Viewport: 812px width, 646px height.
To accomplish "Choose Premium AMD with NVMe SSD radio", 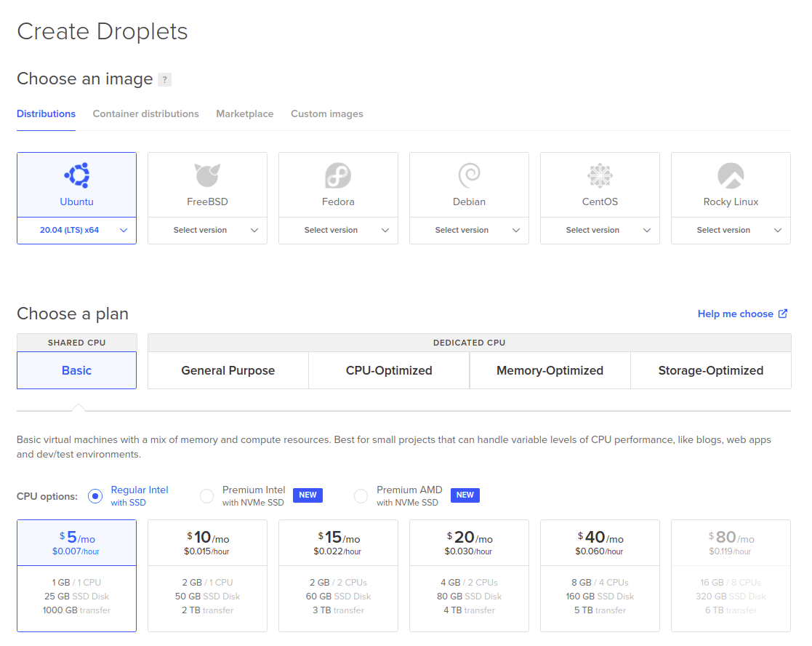I will (361, 495).
